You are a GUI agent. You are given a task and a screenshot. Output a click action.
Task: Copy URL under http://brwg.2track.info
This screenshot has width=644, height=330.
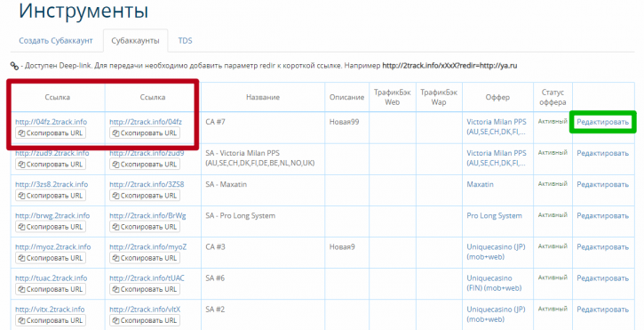pyautogui.click(x=51, y=227)
